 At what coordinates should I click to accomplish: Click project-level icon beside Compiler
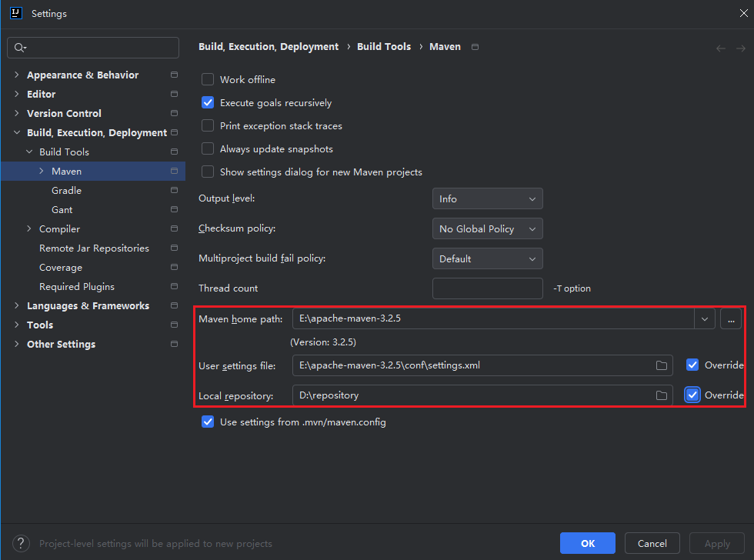pyautogui.click(x=174, y=228)
